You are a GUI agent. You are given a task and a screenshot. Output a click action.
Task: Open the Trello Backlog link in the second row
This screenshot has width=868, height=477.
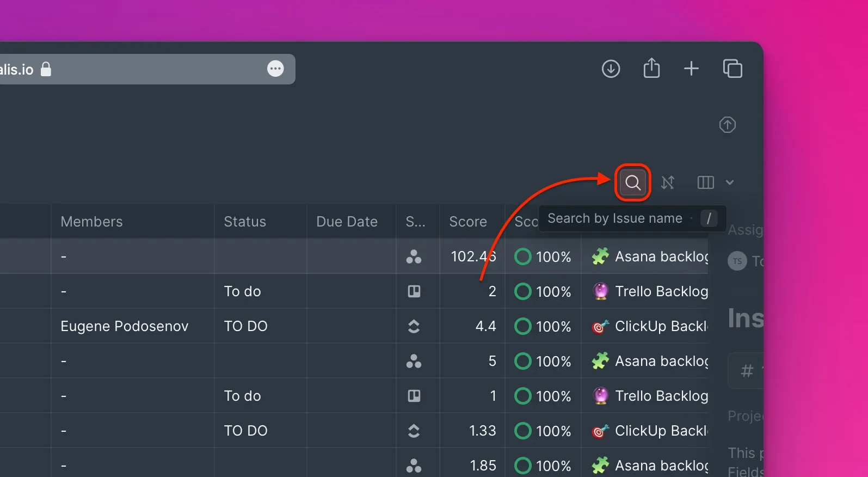pos(661,291)
